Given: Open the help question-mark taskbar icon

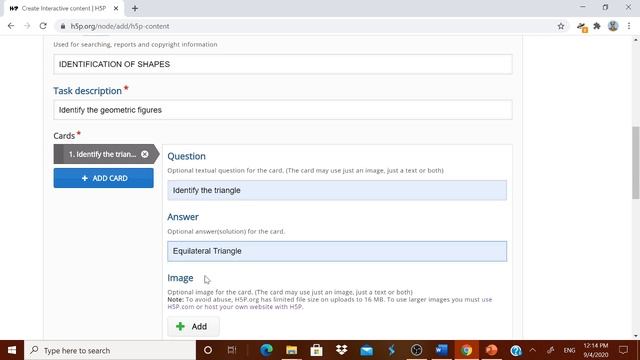Looking at the screenshot, I should coord(516,350).
